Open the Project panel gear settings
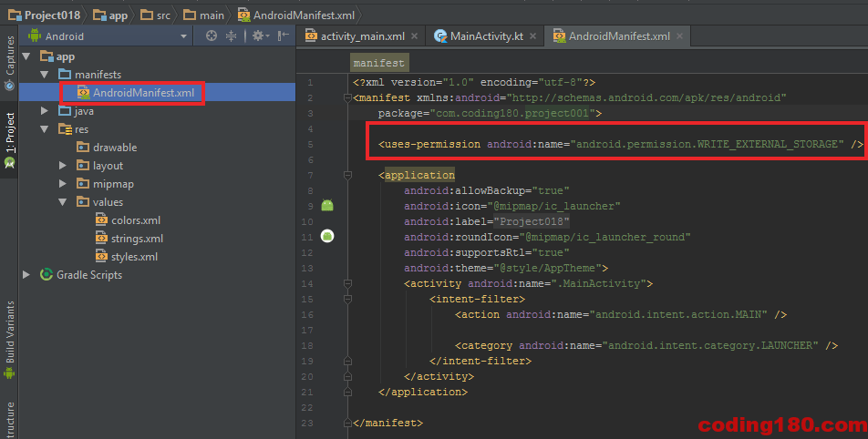The image size is (868, 439). [x=258, y=36]
